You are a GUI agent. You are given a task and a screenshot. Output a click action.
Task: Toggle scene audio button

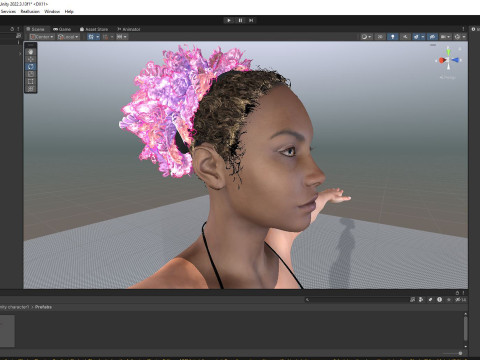tap(405, 37)
